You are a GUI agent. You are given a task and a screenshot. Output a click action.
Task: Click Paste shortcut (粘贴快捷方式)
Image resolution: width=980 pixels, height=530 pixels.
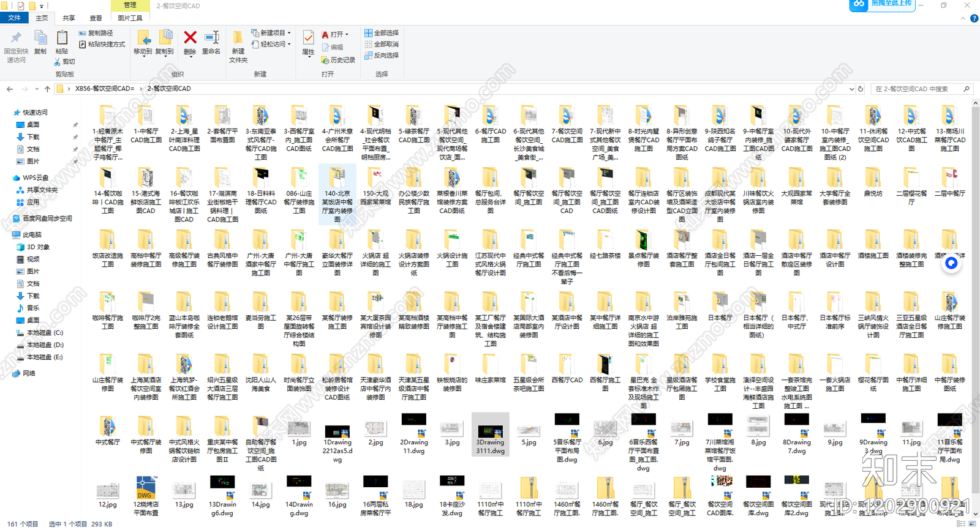coord(102,45)
